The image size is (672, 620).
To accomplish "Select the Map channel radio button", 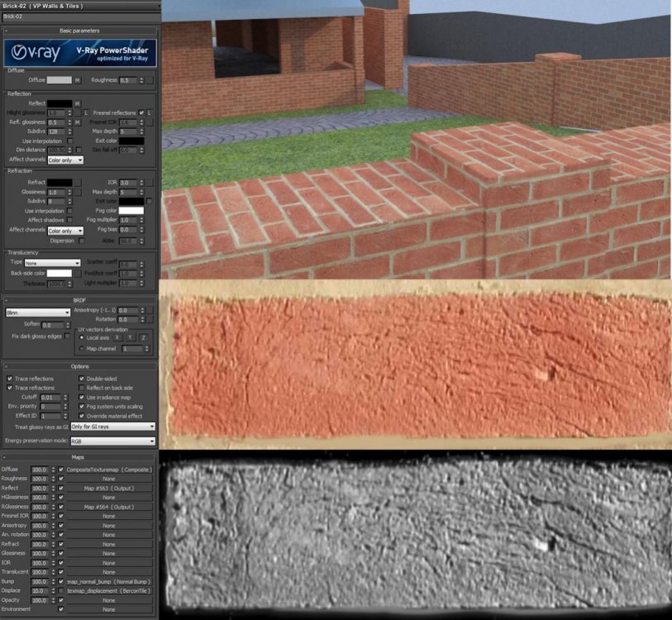I will 81,349.
